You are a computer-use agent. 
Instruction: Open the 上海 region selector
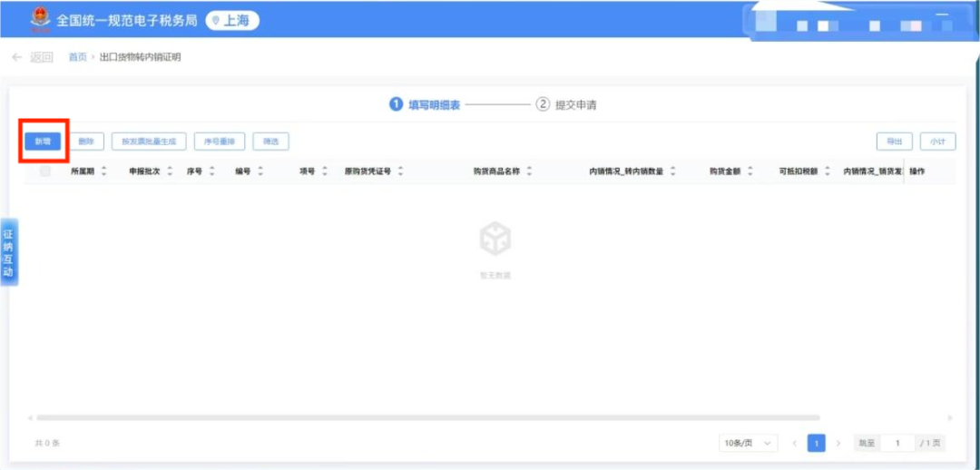click(x=231, y=20)
